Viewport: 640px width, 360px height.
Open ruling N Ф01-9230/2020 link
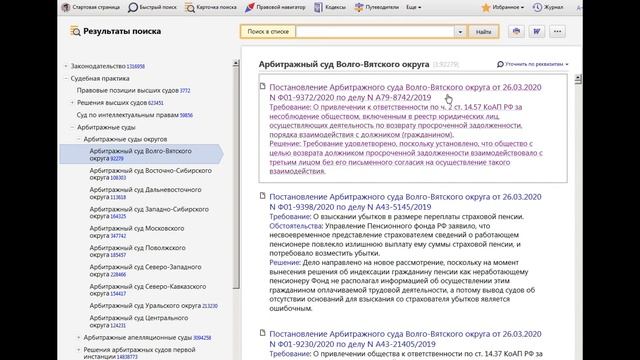[405, 339]
